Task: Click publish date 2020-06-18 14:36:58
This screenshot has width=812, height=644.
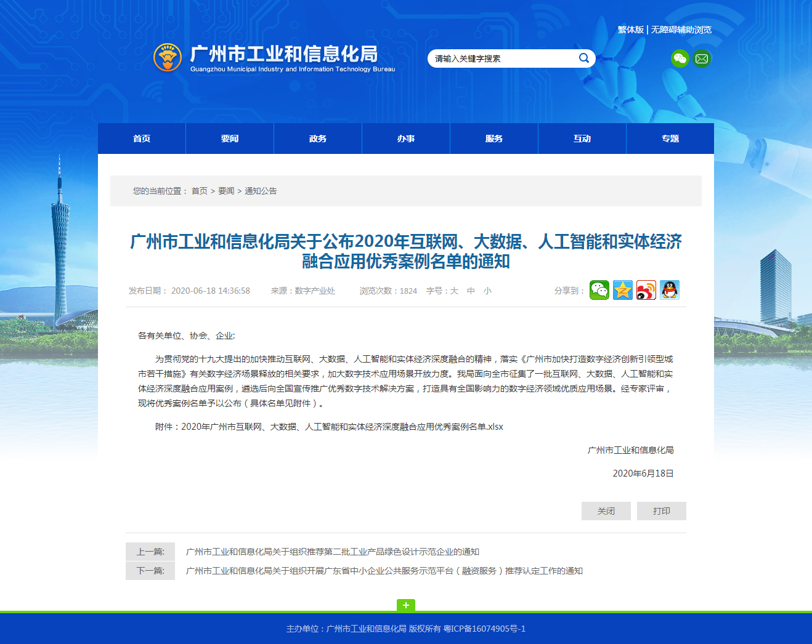Action: coord(211,291)
